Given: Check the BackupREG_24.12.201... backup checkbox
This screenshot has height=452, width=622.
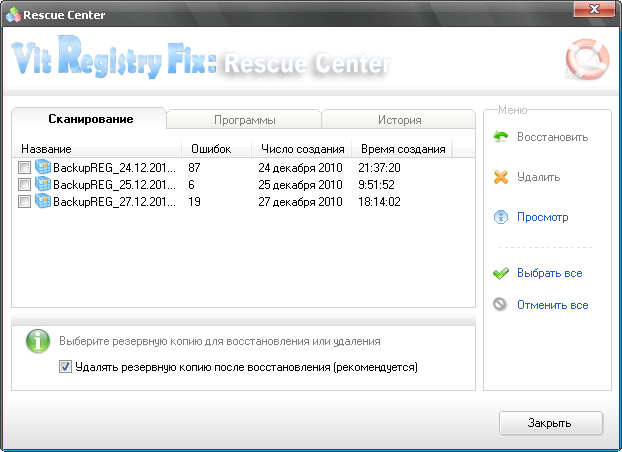Looking at the screenshot, I should [24, 168].
